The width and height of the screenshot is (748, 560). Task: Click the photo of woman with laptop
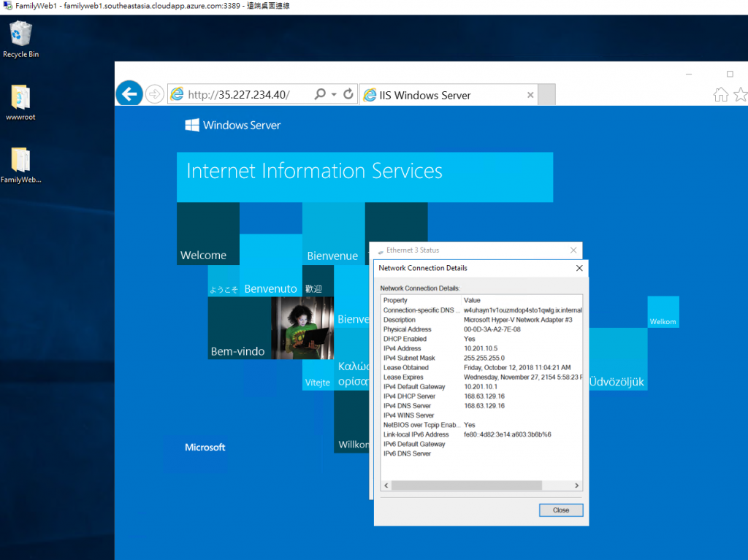(302, 328)
